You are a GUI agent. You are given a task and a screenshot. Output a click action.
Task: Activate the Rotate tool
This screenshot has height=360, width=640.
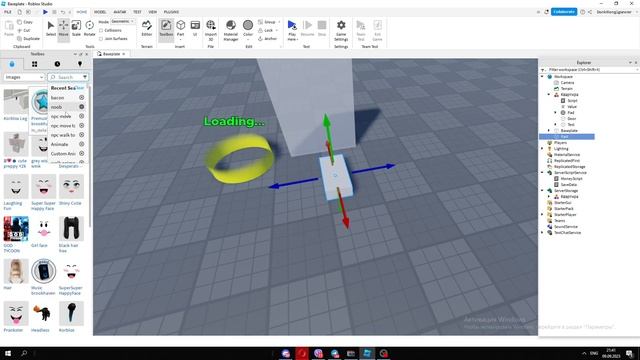(89, 29)
